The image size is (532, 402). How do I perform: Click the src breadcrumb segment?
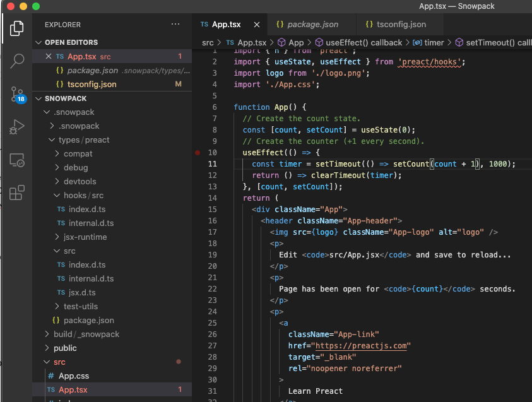[x=208, y=43]
